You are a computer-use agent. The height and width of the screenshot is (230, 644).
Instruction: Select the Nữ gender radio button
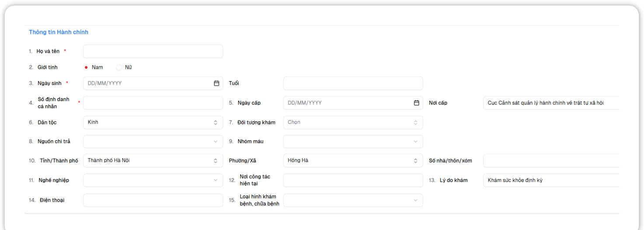[119, 67]
